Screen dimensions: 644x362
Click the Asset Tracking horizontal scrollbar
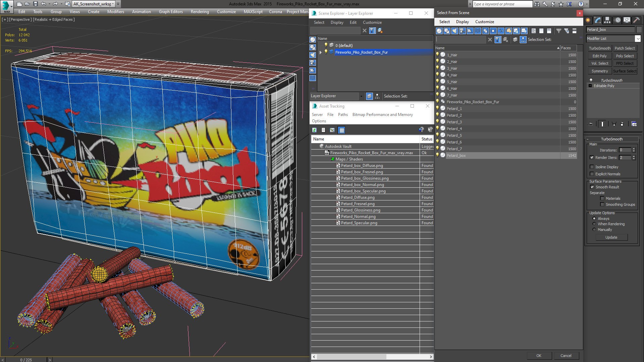pos(352,357)
